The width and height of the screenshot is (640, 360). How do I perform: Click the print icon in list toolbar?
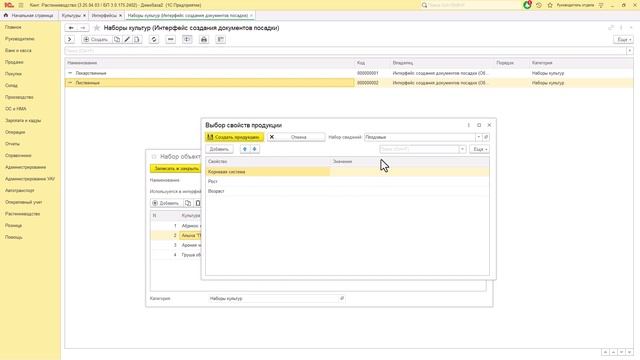click(x=204, y=40)
